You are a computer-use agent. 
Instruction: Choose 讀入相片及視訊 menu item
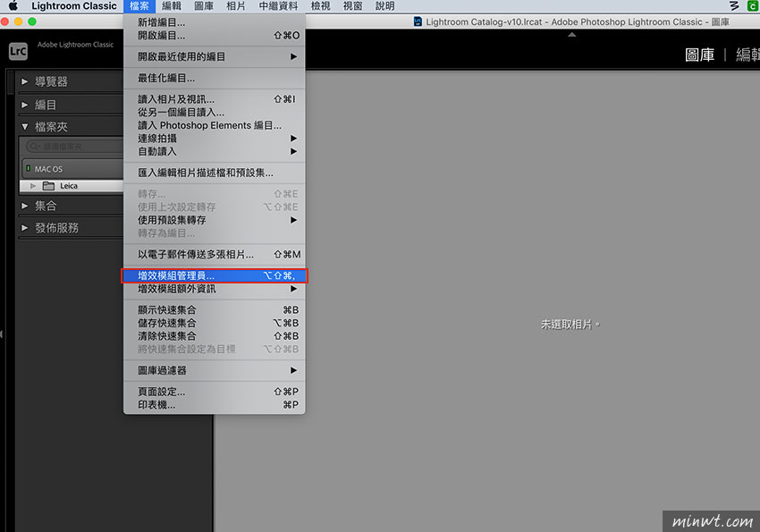click(x=215, y=99)
